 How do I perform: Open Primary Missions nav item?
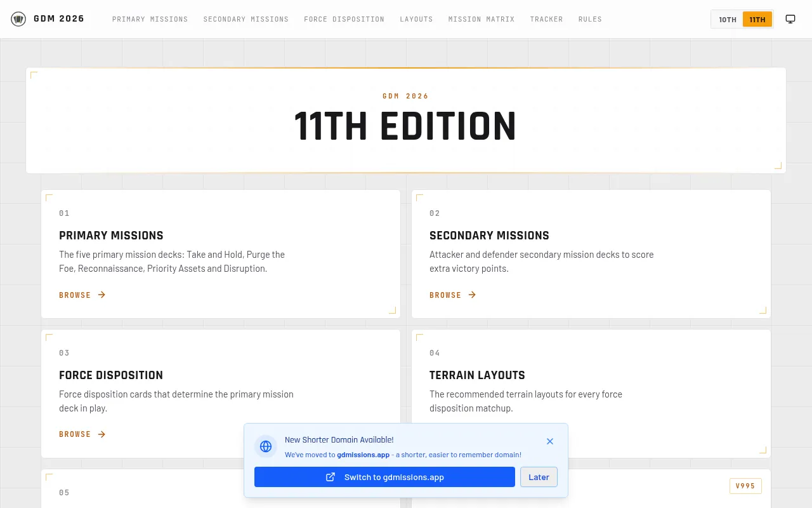(150, 19)
